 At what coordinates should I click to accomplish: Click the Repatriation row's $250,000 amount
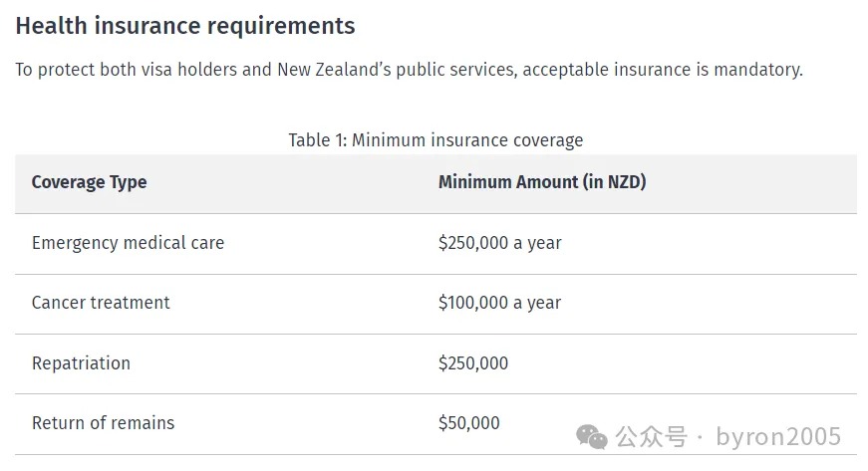[x=472, y=363]
